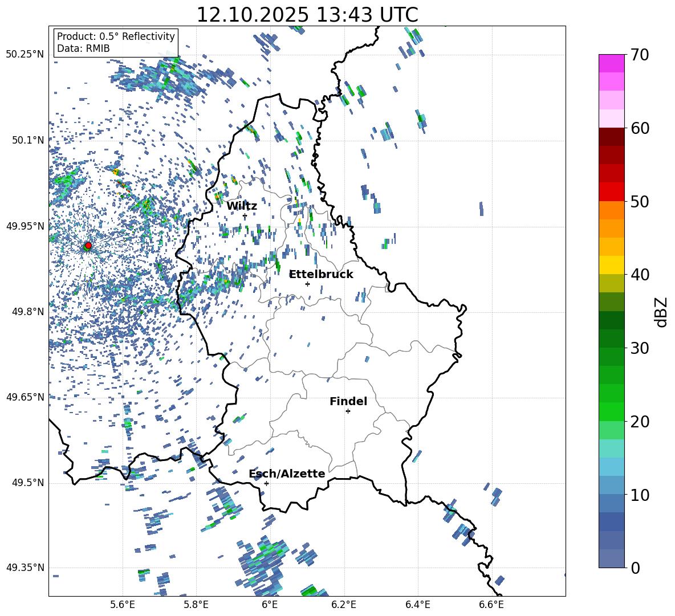Click the 49.95°N latitude label
The image size is (675, 616).
(x=25, y=226)
